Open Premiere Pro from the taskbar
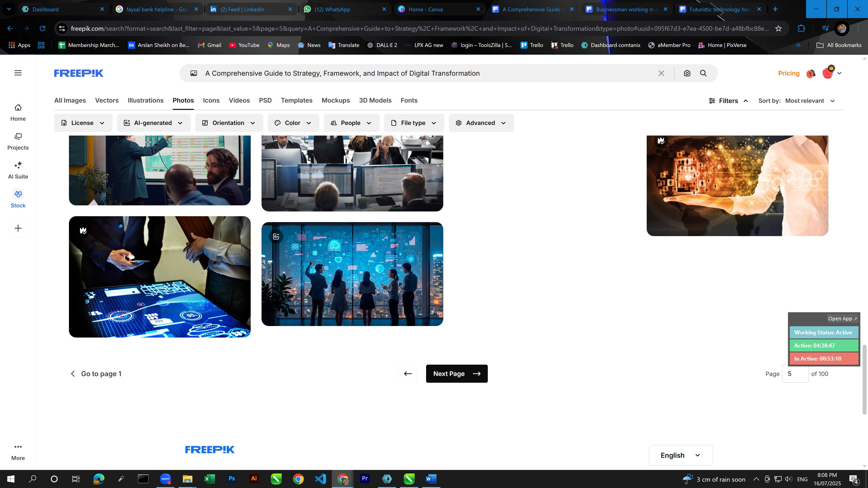This screenshot has width=868, height=488. pyautogui.click(x=365, y=479)
